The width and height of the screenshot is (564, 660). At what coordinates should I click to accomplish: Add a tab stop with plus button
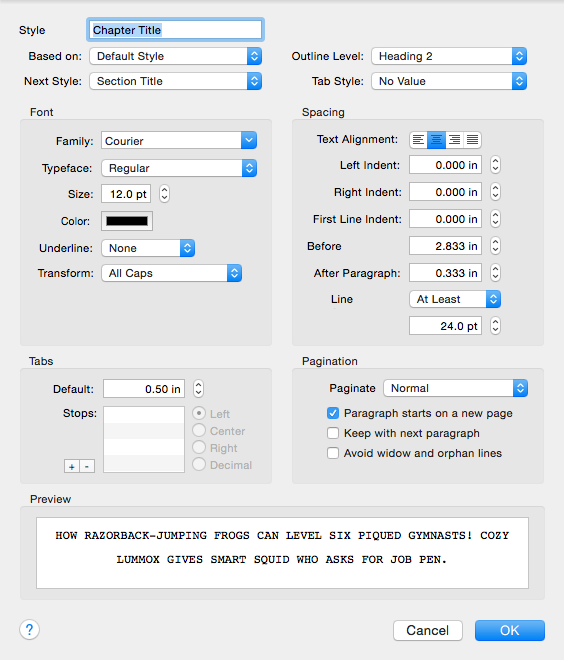(x=72, y=466)
